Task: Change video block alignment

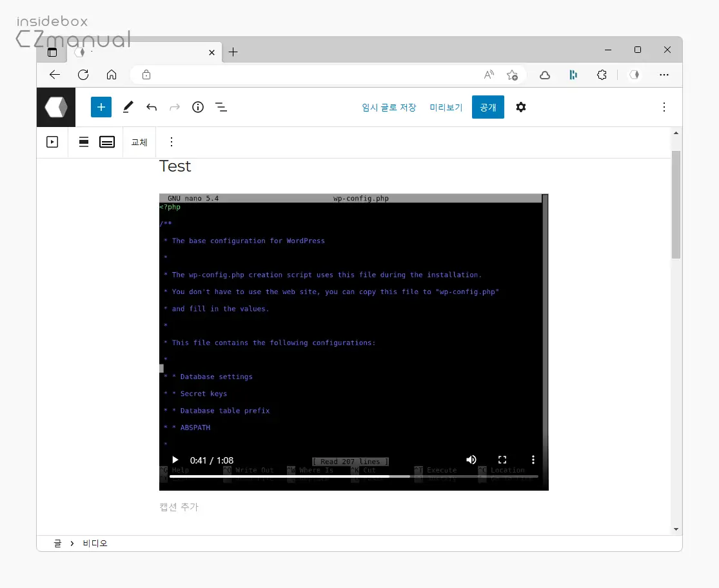Action: 83,142
